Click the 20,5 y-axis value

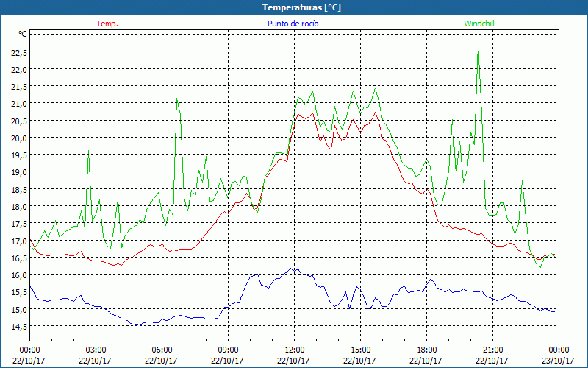coord(19,121)
